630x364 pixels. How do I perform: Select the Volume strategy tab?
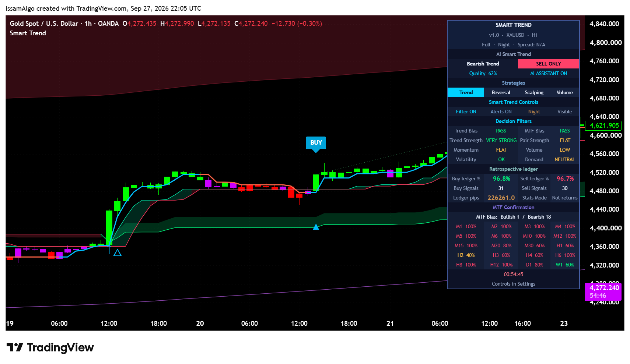pyautogui.click(x=564, y=92)
